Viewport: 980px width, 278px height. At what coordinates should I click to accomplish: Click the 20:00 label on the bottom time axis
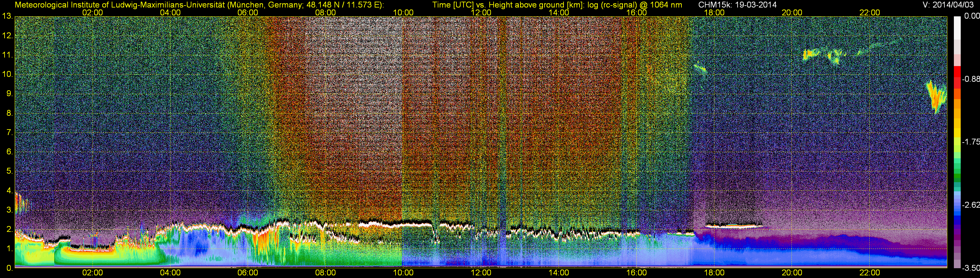[792, 273]
